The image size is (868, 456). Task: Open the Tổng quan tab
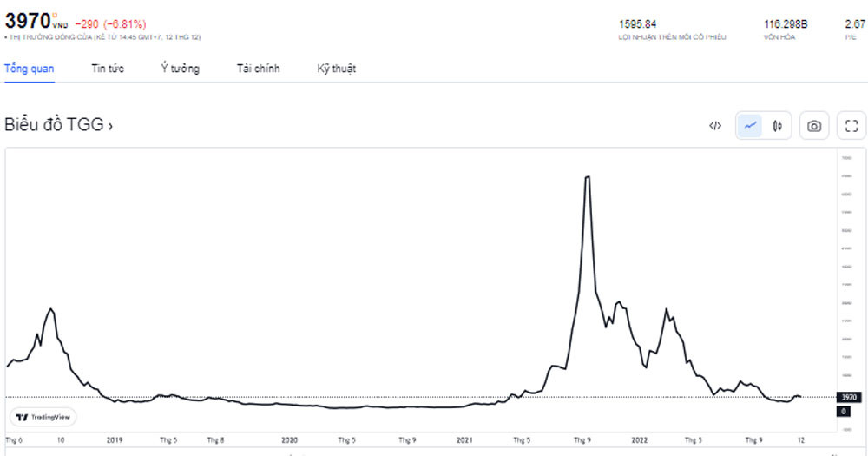click(30, 69)
